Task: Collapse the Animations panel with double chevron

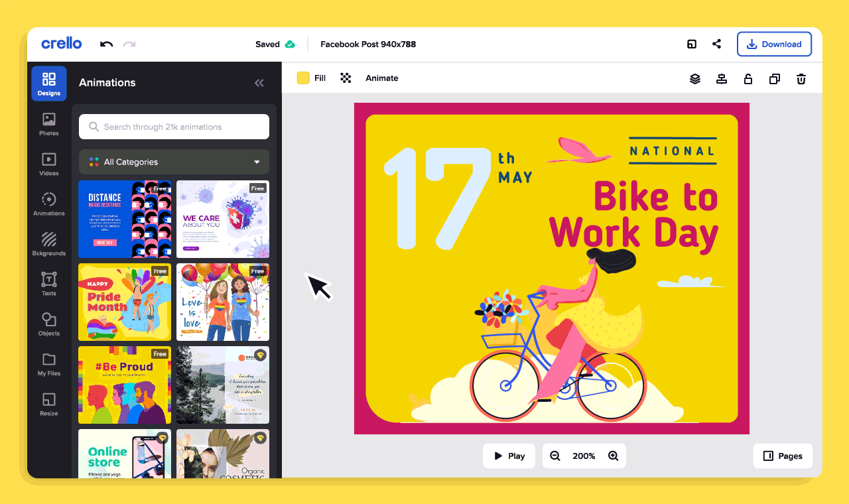Action: [259, 83]
